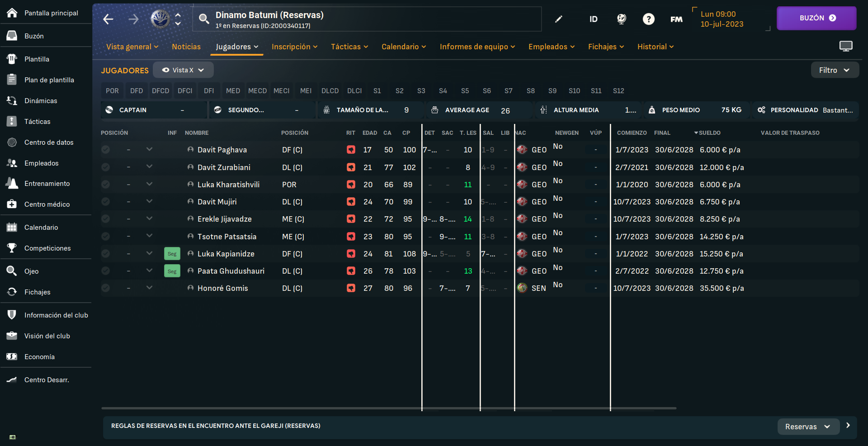Click the pencil edit icon
The height and width of the screenshot is (446, 868).
click(559, 19)
